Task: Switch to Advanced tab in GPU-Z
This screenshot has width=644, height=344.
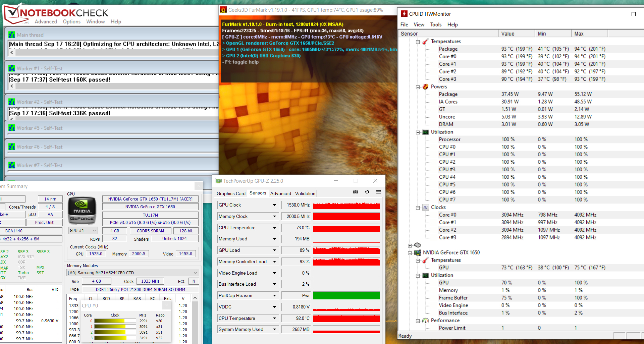Action: coord(281,193)
